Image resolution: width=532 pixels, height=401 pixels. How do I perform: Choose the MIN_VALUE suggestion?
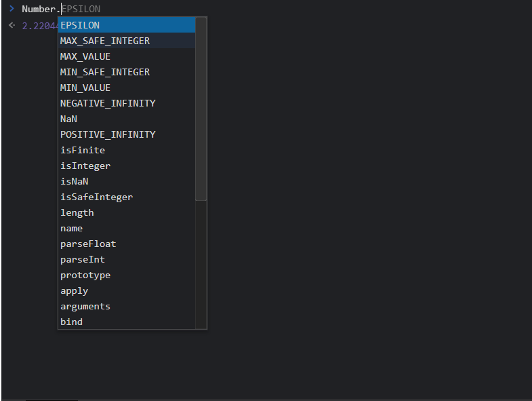point(127,88)
